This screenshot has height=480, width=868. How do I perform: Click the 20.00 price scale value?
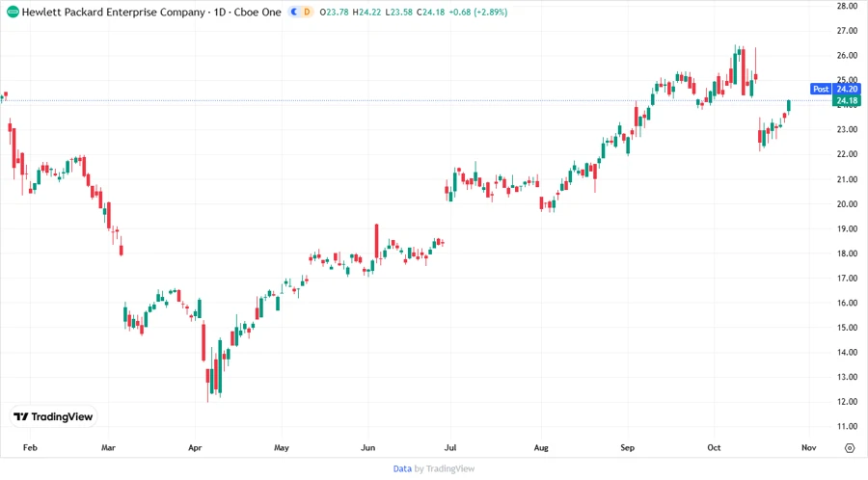[847, 204]
